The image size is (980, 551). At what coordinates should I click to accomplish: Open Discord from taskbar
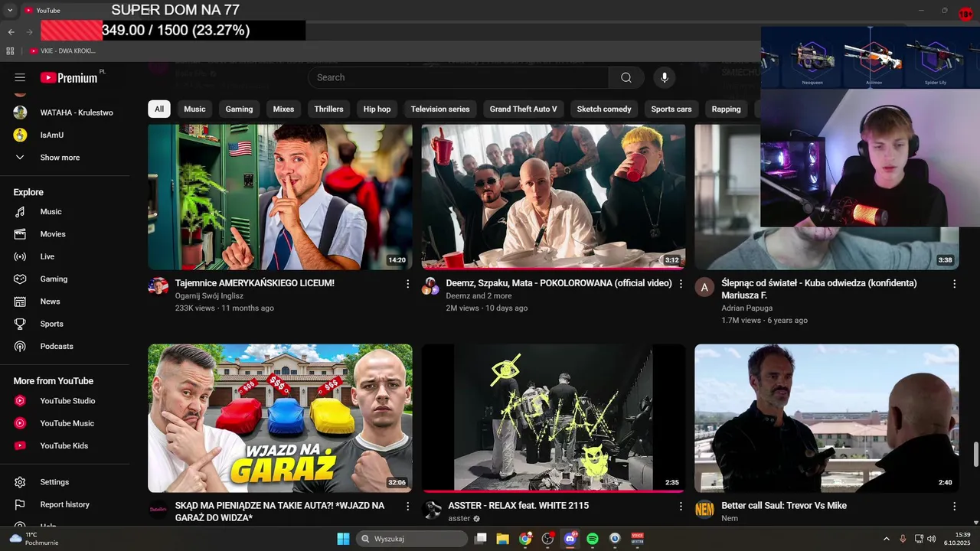[570, 539]
